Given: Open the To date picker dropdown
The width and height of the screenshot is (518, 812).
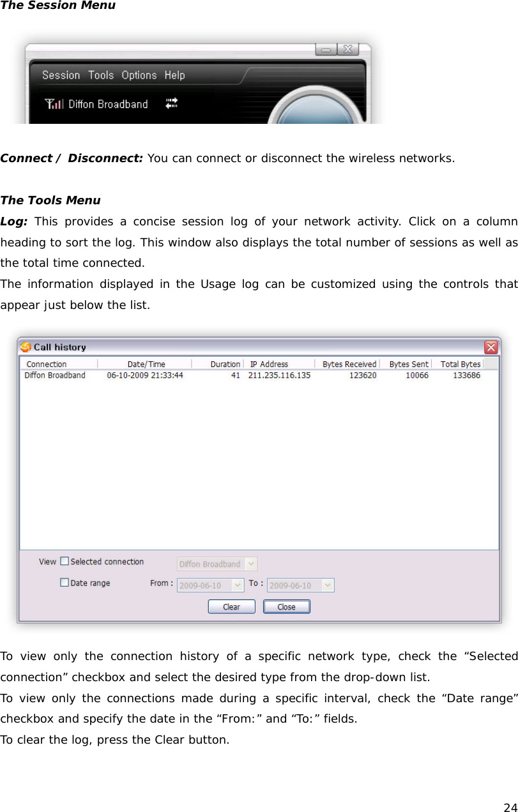Looking at the screenshot, I should (x=327, y=585).
